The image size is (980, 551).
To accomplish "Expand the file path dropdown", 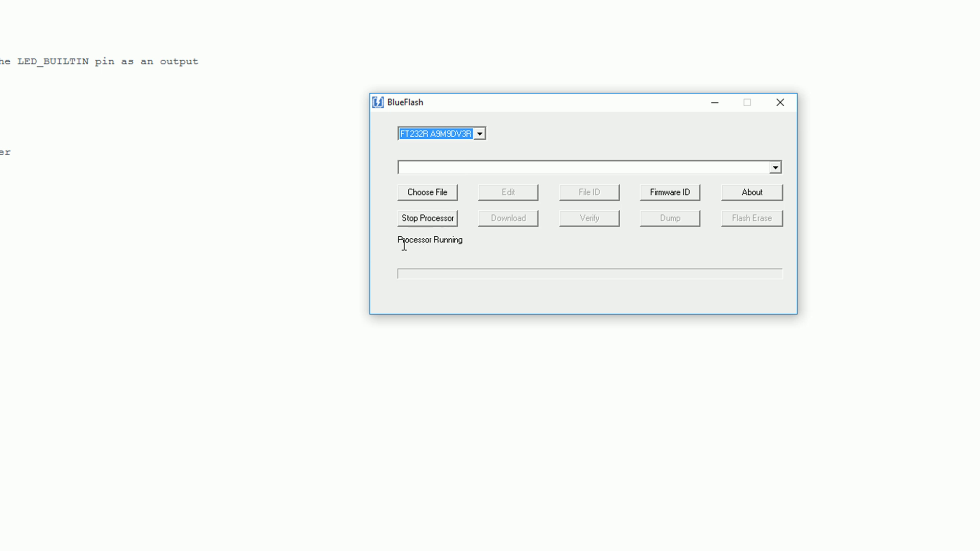I will coord(775,167).
